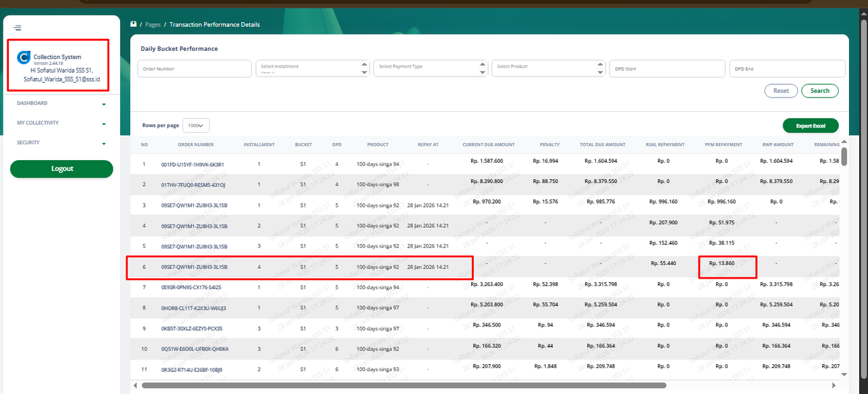Click the CURRENT DUE AMOUNT column header
Image resolution: width=868 pixels, height=394 pixels.
click(489, 144)
